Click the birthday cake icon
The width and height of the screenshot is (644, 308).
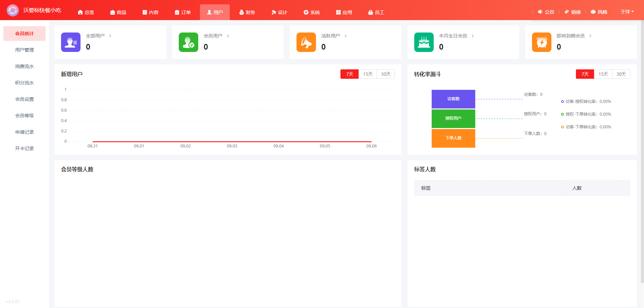pyautogui.click(x=424, y=42)
